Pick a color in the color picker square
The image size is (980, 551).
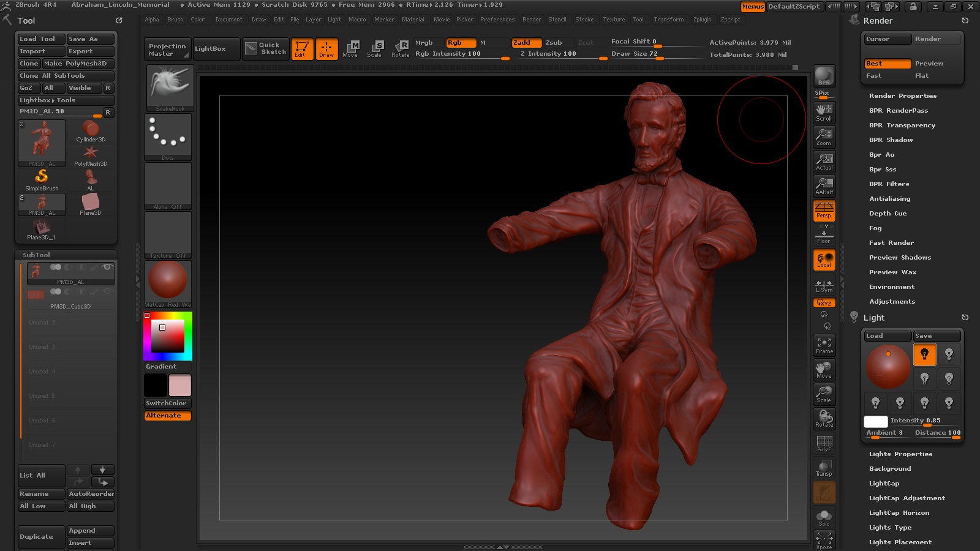coord(168,335)
